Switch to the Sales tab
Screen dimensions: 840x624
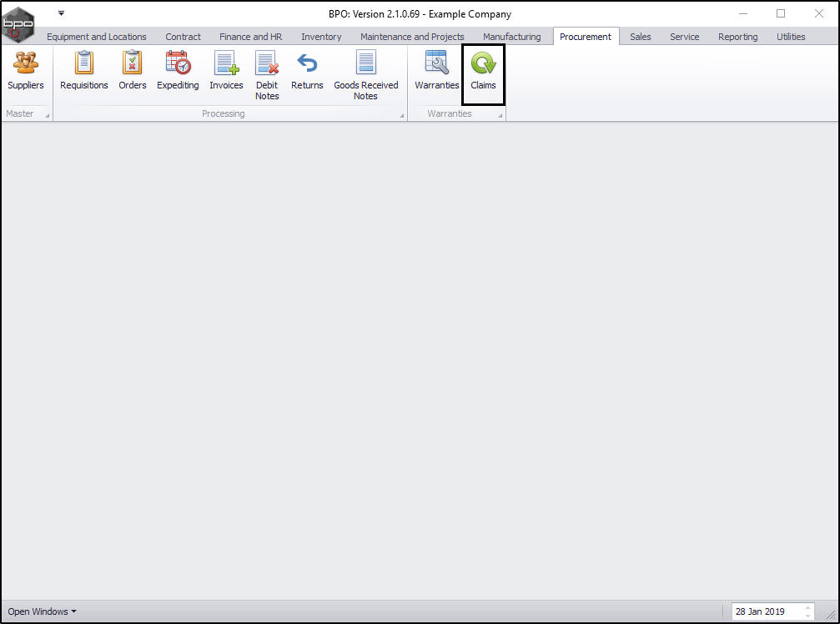pos(640,37)
